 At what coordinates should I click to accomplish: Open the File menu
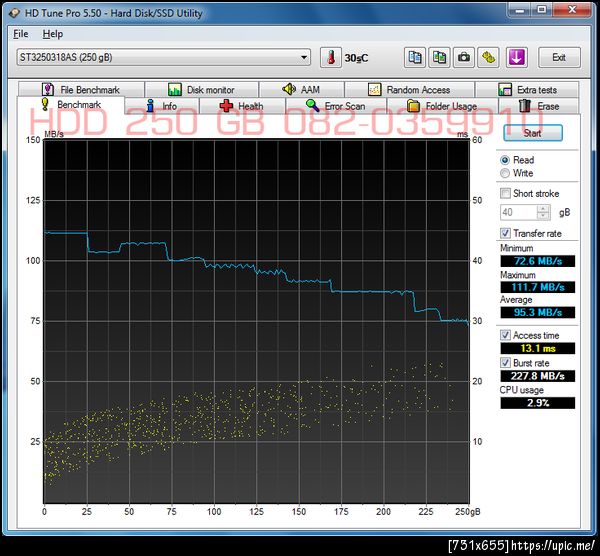click(x=21, y=34)
